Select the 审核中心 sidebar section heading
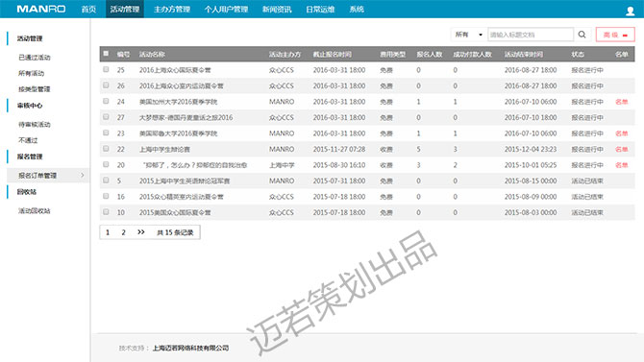Viewport: 644px width, 362px height. (30, 106)
